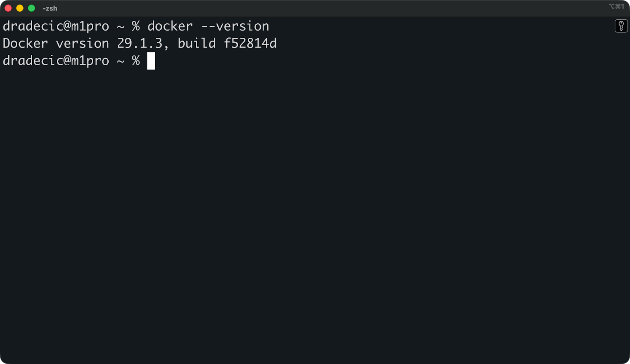
Task: Click the dradecic@m1pro text on last prompt
Action: point(55,61)
